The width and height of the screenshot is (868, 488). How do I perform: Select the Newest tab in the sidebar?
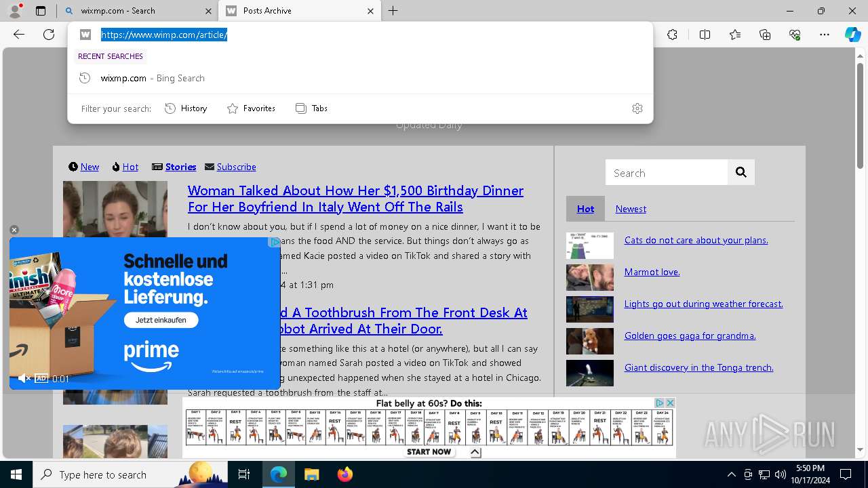631,209
